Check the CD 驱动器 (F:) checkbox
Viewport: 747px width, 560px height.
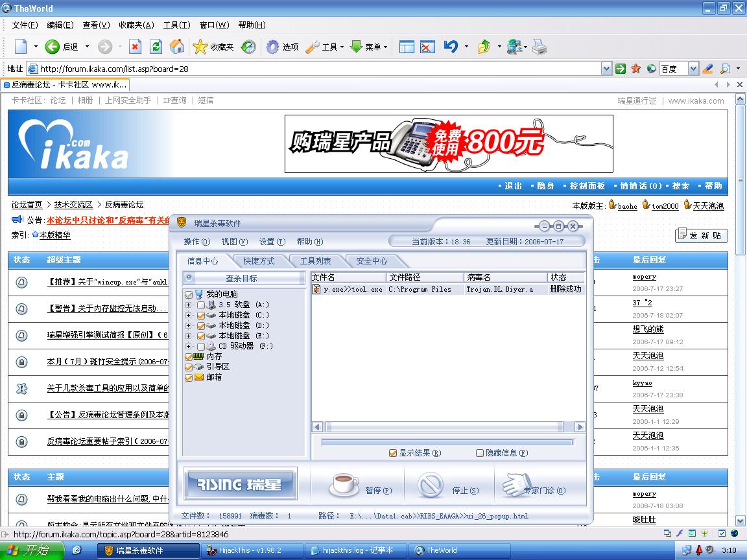(x=200, y=347)
